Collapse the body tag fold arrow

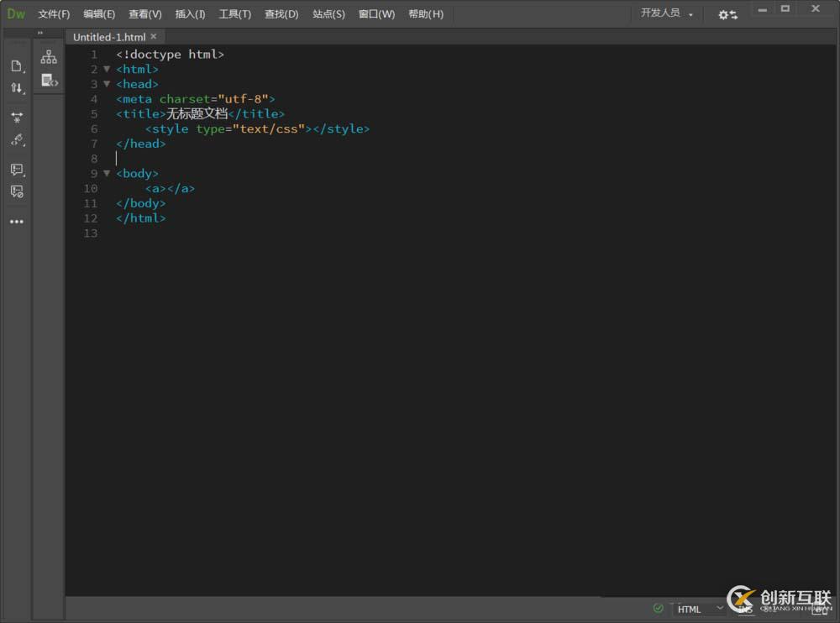pos(107,173)
